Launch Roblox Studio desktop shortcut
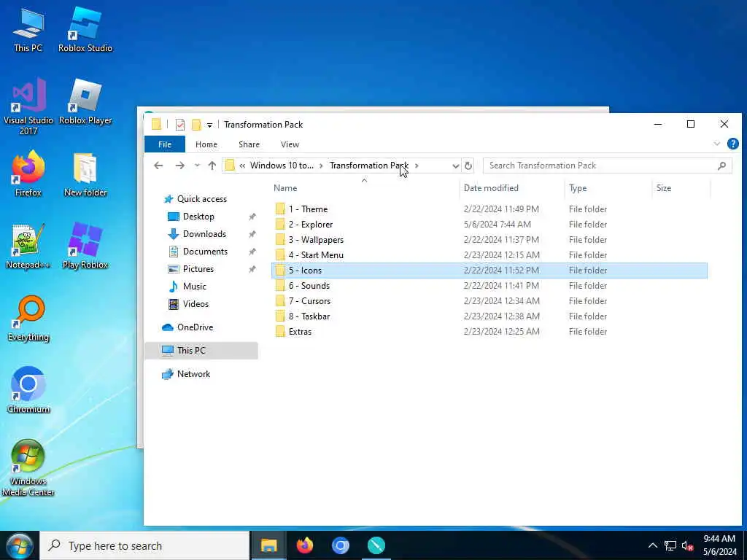This screenshot has height=560, width=747. (x=85, y=29)
